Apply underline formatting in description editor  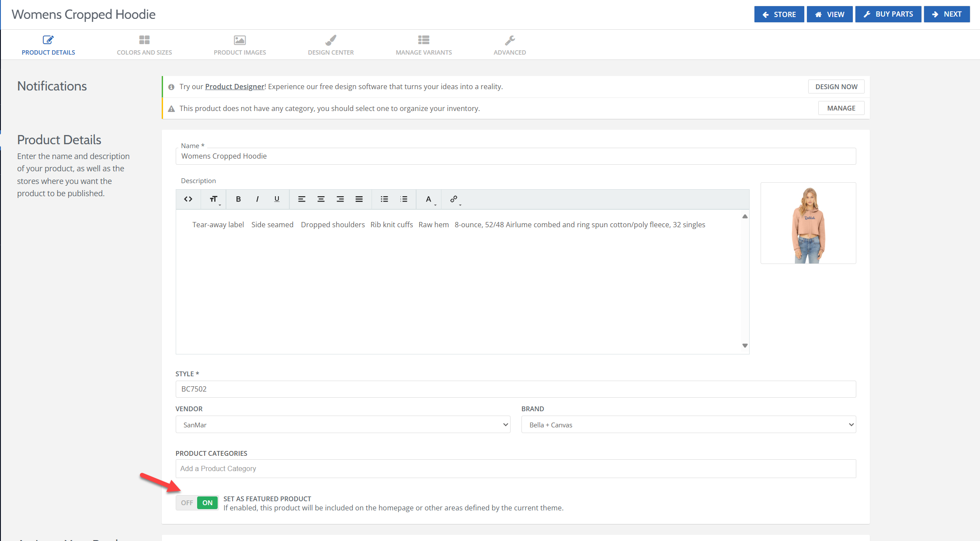pyautogui.click(x=277, y=199)
